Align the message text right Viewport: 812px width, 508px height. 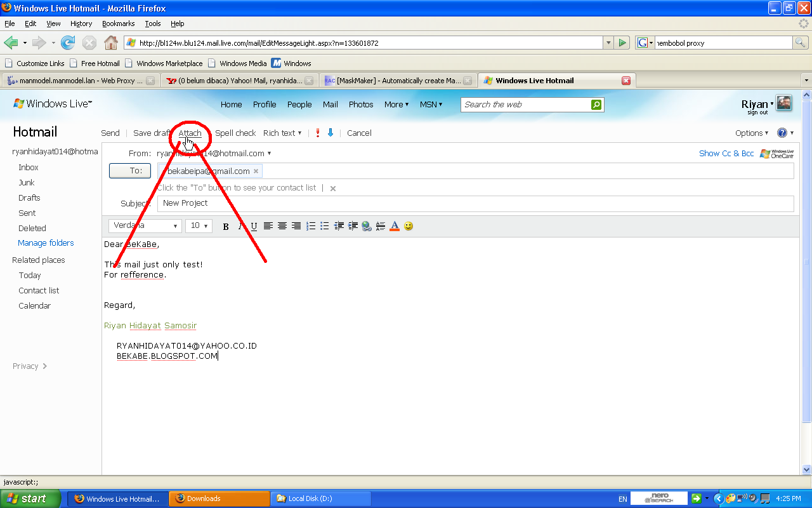[296, 226]
